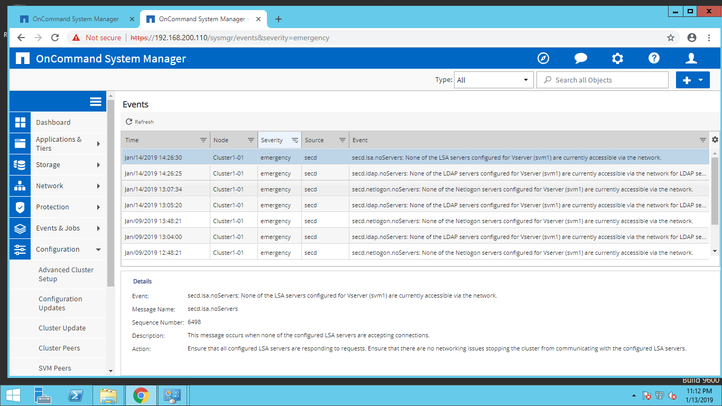Expand the Storage menu arrow
This screenshot has height=406, width=722.
[98, 165]
